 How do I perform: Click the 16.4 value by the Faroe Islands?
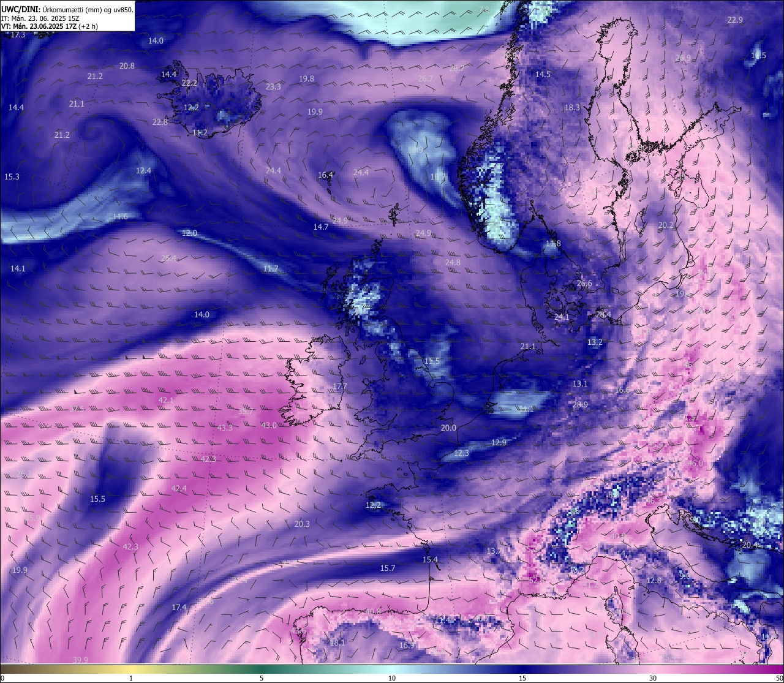tap(325, 175)
